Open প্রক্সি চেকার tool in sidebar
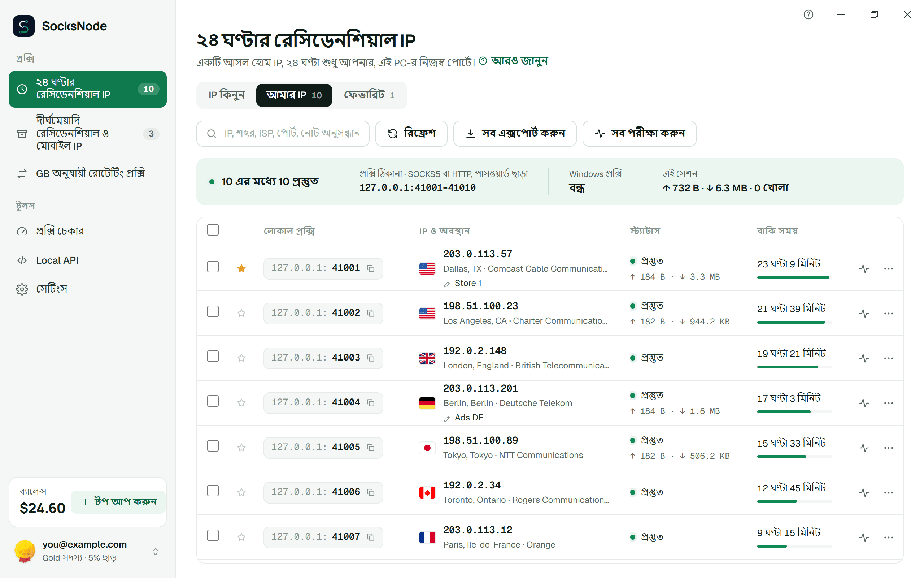Viewport: 924px width, 578px height. point(87,231)
